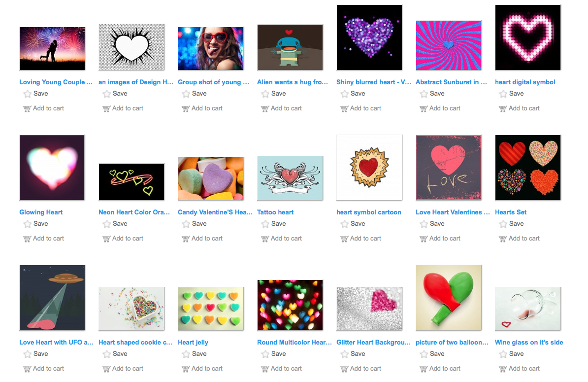Click the cart icon under Hearts Set
This screenshot has width=588, height=382.
pyautogui.click(x=503, y=239)
